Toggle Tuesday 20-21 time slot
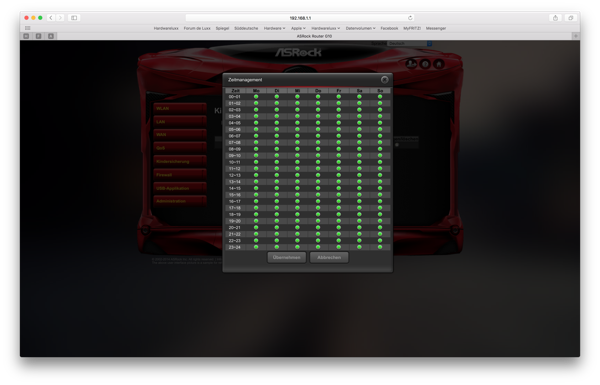 click(x=277, y=227)
